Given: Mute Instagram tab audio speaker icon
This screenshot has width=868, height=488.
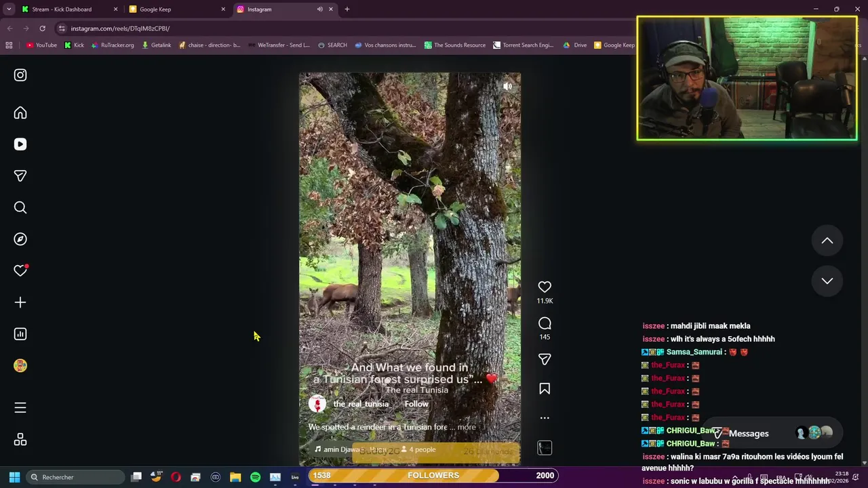Looking at the screenshot, I should 319,9.
